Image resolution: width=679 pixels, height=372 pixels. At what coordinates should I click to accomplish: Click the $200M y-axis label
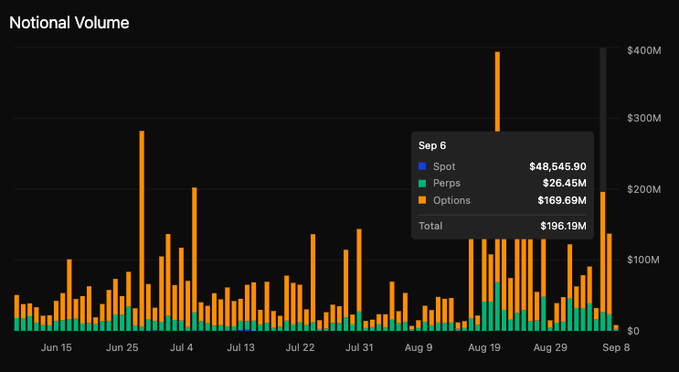[644, 189]
